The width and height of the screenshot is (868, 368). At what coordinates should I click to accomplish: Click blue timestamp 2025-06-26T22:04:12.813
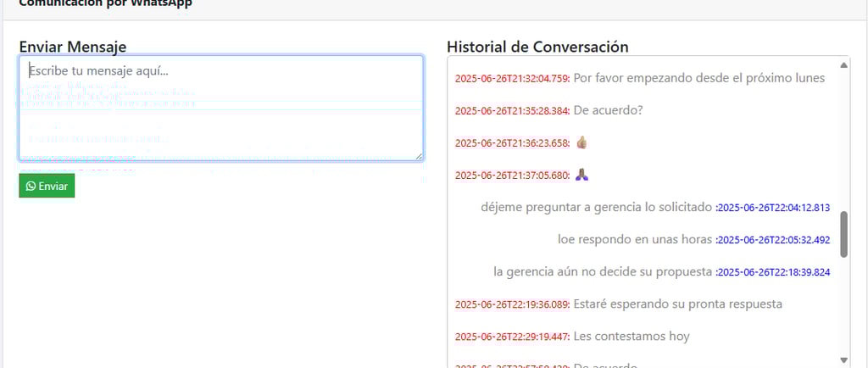coord(773,208)
